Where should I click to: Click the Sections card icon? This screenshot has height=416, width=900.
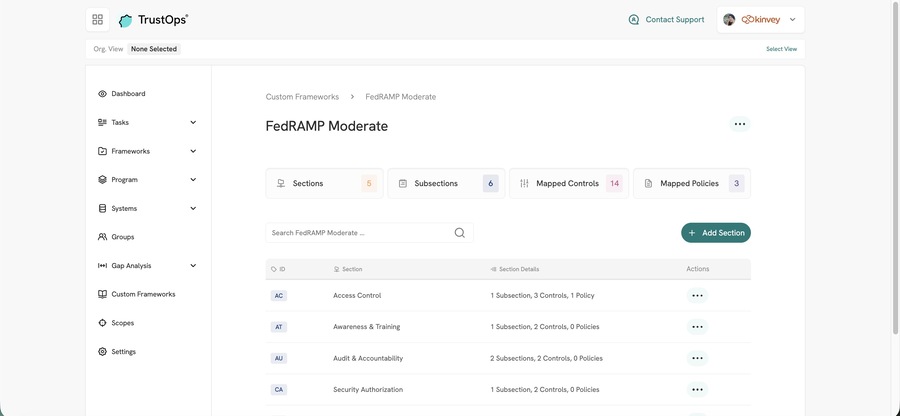[281, 184]
